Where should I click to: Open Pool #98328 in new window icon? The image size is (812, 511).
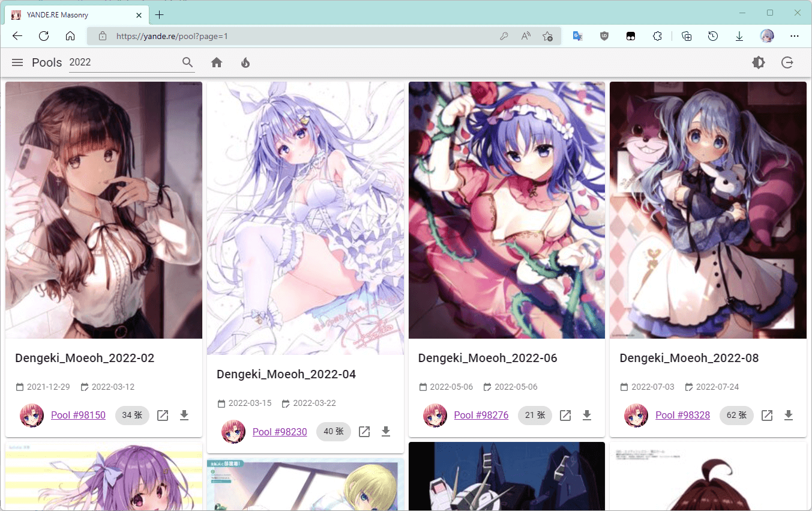tap(767, 415)
